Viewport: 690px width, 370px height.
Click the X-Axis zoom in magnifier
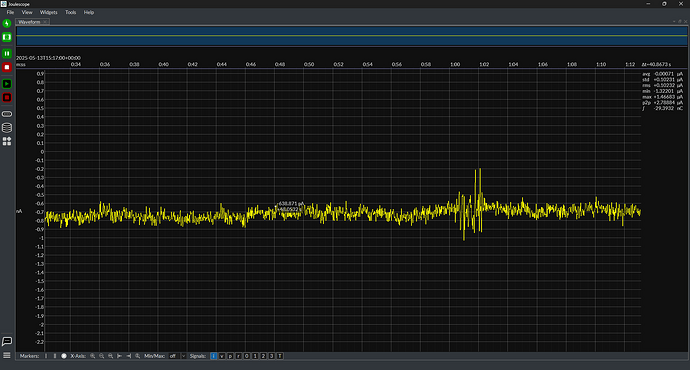(x=92, y=356)
